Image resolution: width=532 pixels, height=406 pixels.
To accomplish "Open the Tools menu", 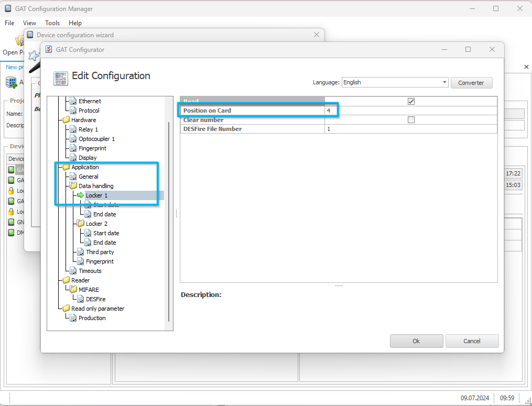I will pos(52,23).
